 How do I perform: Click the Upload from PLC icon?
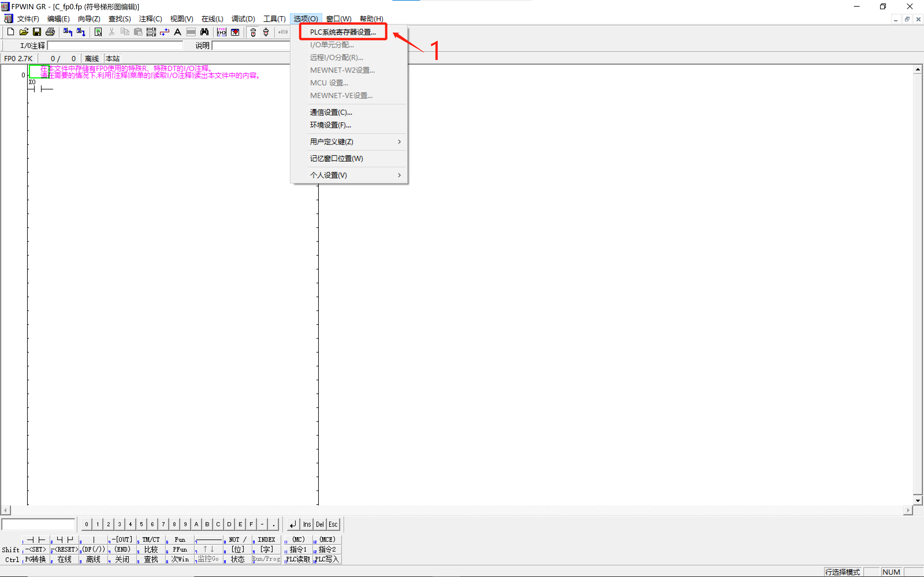68,32
